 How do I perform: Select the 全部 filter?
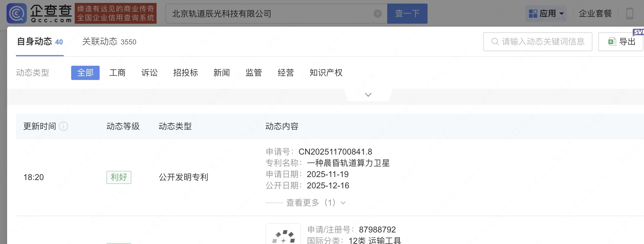(85, 73)
